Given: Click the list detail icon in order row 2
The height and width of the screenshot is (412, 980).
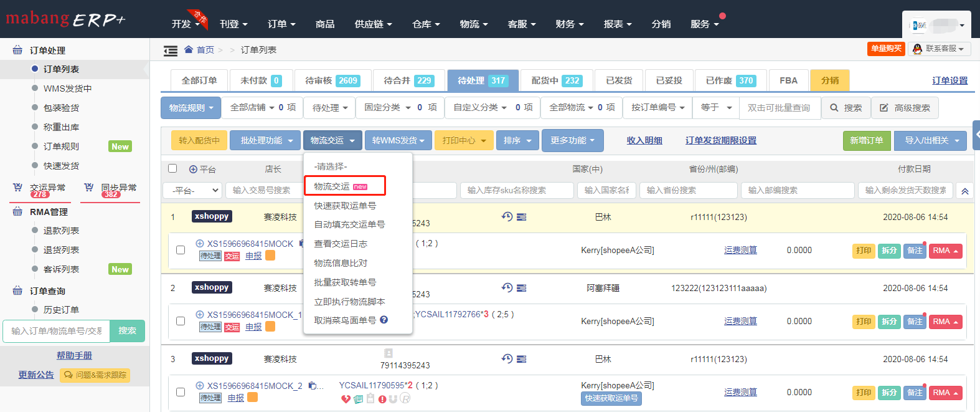Looking at the screenshot, I should (522, 288).
